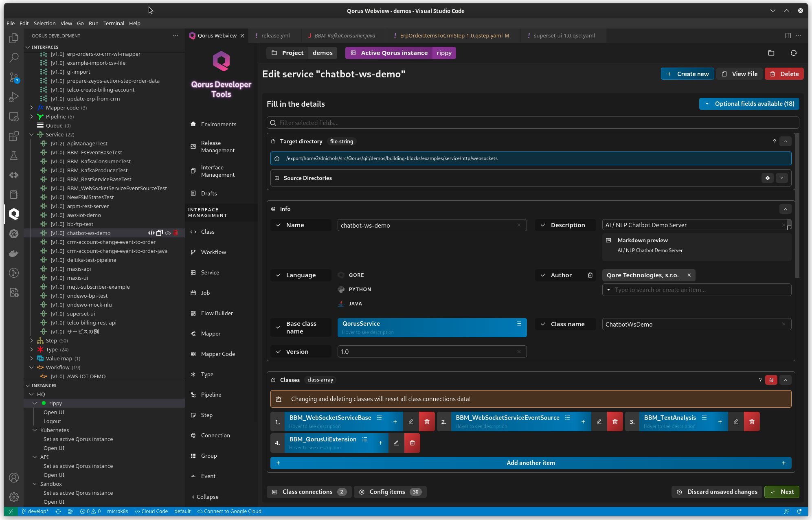
Task: Click Add another item bar
Action: [531, 463]
